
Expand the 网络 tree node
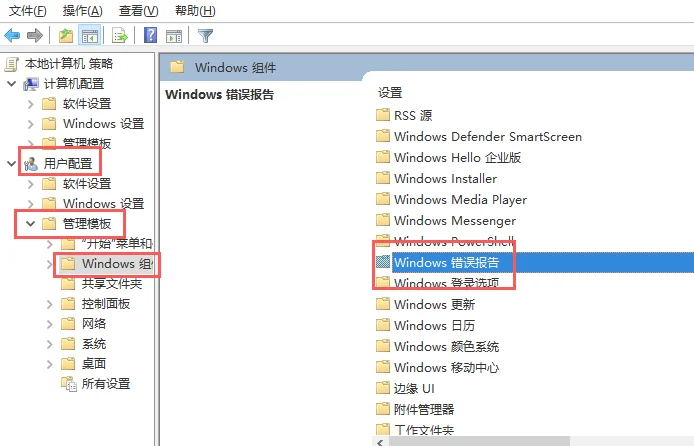pyautogui.click(x=50, y=324)
